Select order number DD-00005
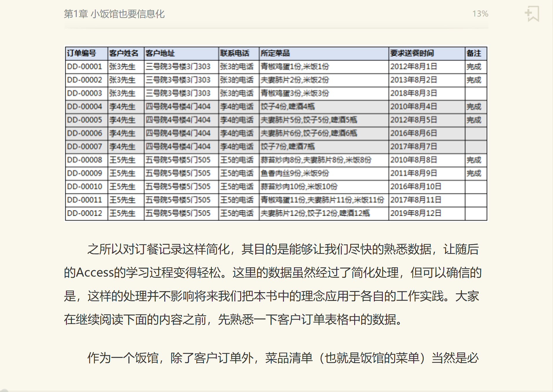Viewport: 553px width, 392px height. 84,120
